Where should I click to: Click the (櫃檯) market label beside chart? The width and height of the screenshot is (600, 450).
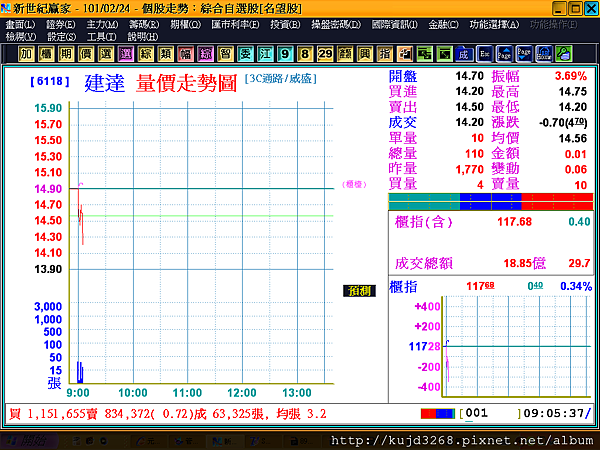click(354, 184)
